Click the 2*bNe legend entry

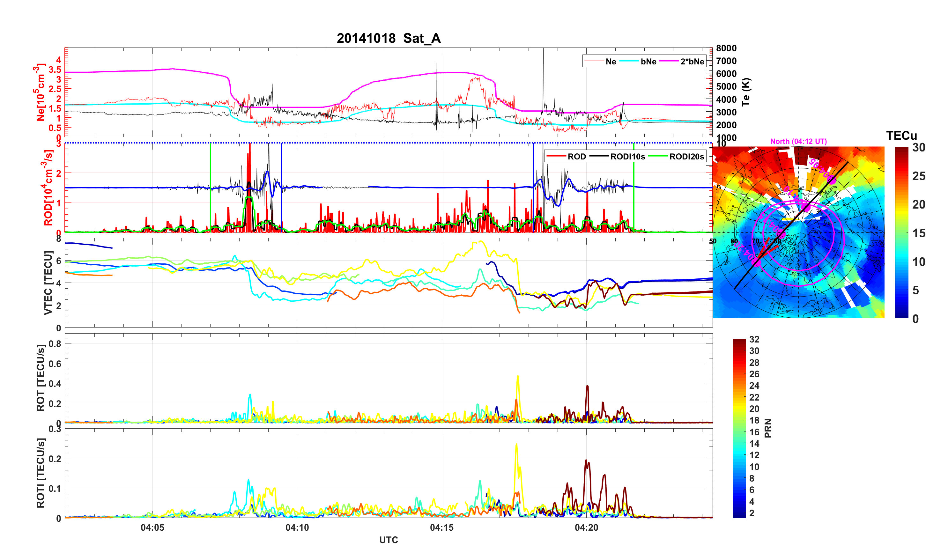coord(692,62)
